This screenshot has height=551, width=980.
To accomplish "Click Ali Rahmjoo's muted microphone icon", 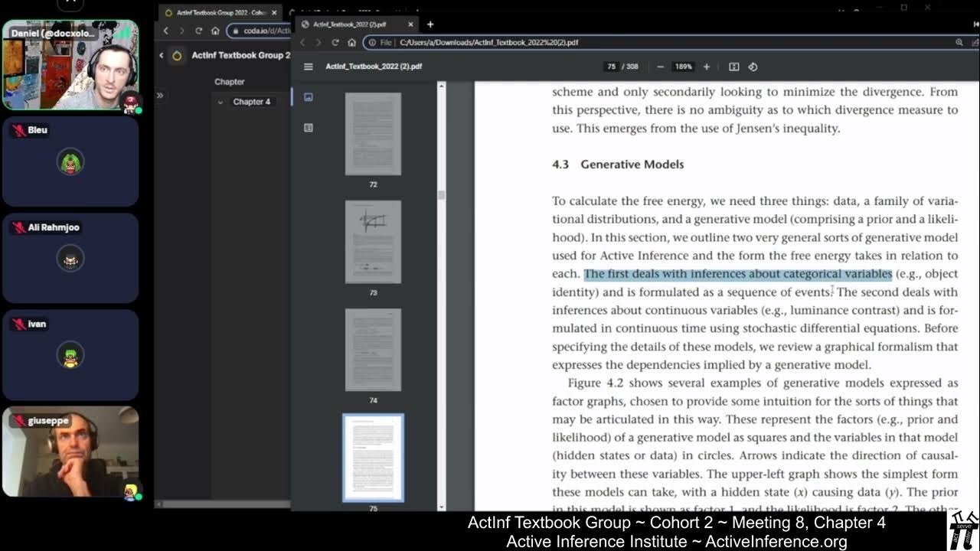I will [18, 227].
